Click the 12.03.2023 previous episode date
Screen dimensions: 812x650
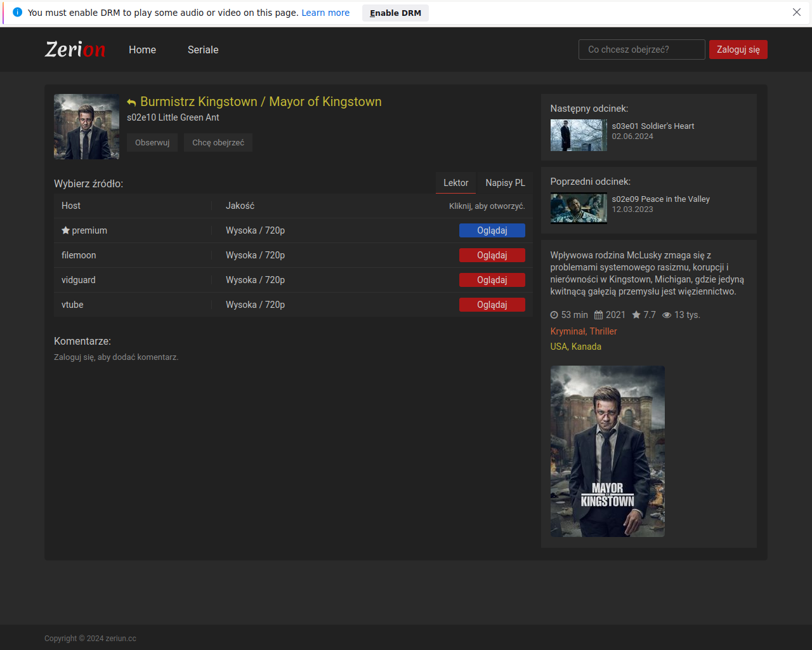[632, 209]
